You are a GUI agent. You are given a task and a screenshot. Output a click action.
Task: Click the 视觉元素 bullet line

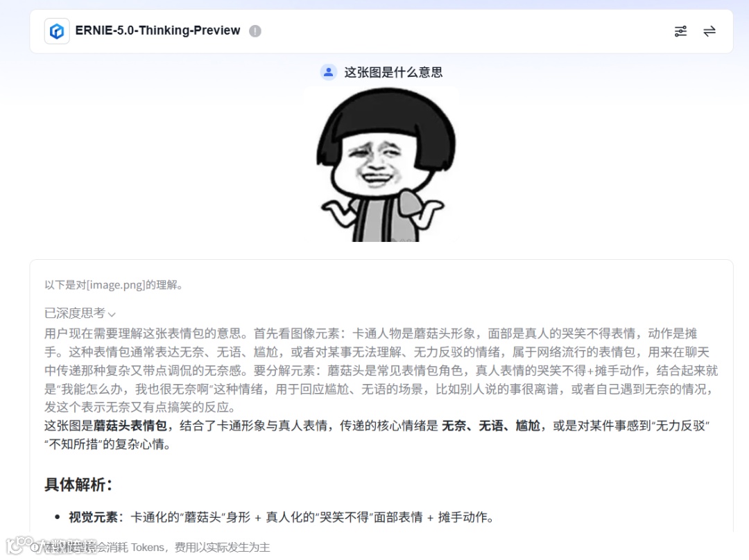coord(281,517)
